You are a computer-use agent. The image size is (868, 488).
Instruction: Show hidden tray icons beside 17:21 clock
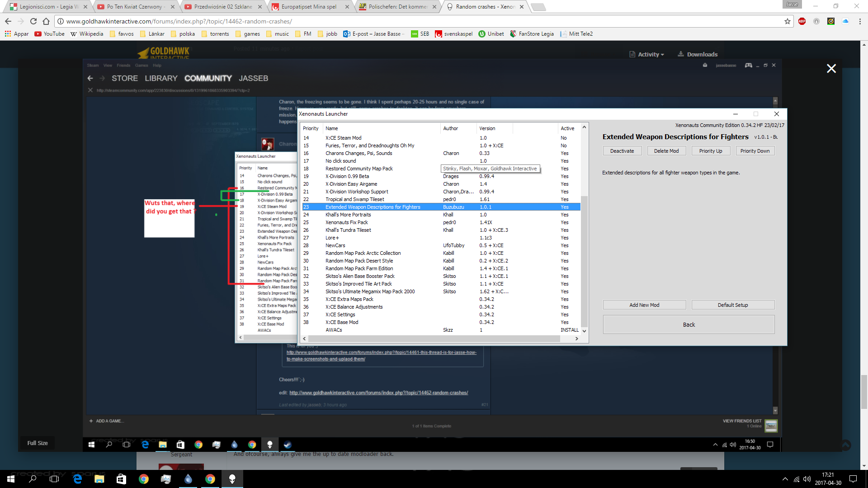click(785, 479)
